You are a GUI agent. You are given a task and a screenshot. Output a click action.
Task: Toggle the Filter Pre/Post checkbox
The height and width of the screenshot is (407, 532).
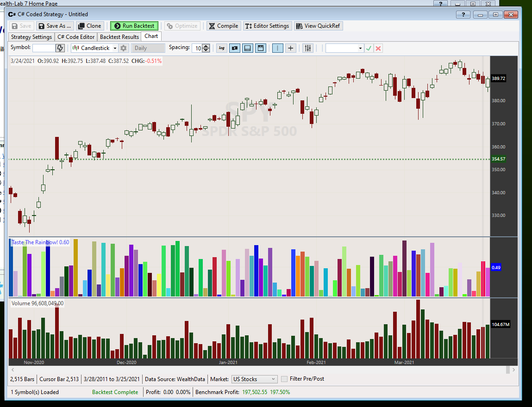[x=284, y=379]
